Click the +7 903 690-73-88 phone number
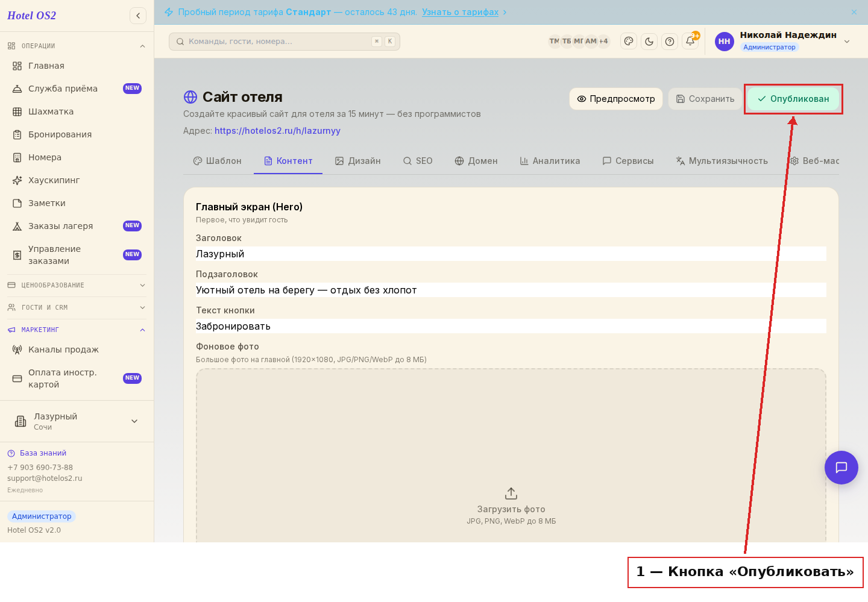This screenshot has width=868, height=602. [x=40, y=468]
